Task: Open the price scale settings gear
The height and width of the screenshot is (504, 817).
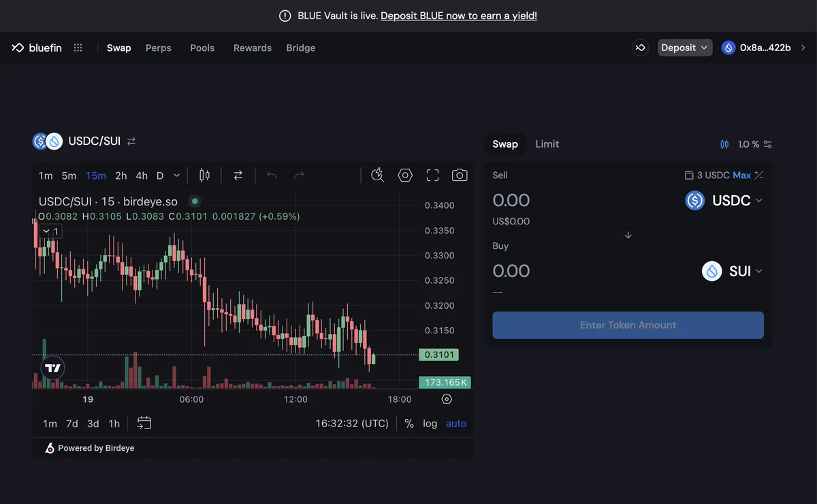Action: coord(447,399)
